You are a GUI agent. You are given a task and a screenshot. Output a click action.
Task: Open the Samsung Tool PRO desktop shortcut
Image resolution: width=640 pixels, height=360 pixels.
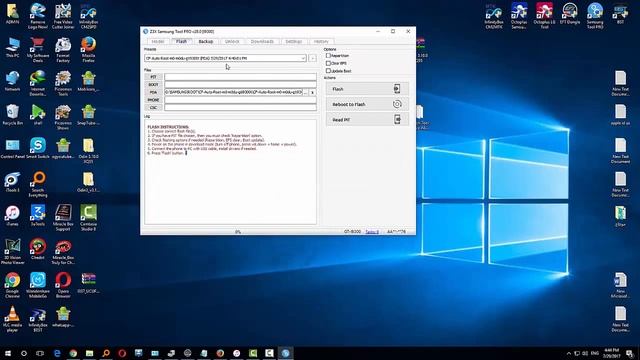click(595, 16)
